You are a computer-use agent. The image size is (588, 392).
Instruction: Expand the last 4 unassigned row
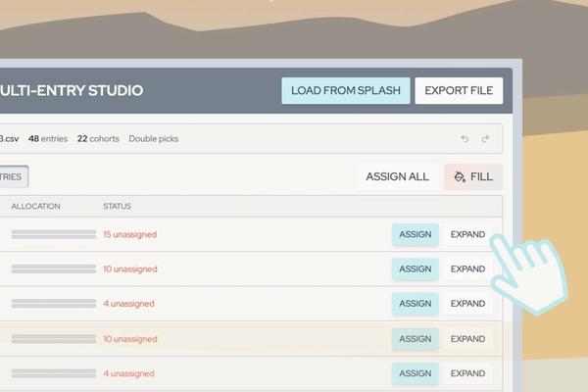point(467,373)
